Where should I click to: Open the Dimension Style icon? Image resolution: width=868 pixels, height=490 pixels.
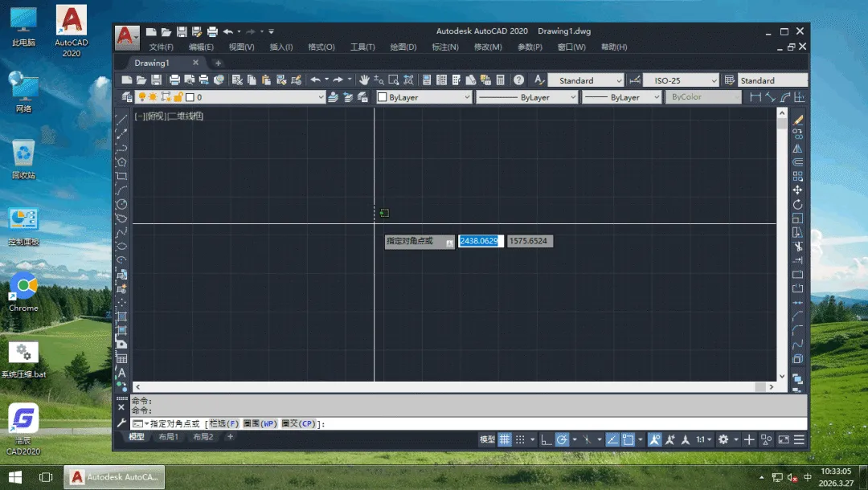pos(635,80)
